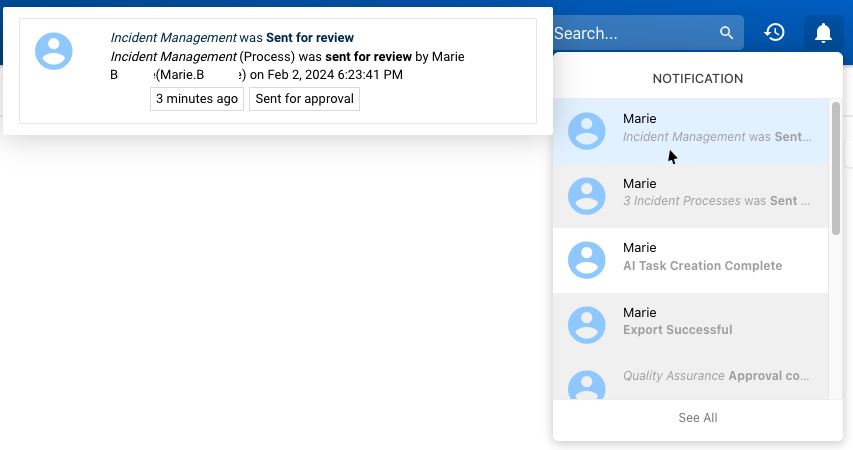Open the notifications bell icon

823,33
